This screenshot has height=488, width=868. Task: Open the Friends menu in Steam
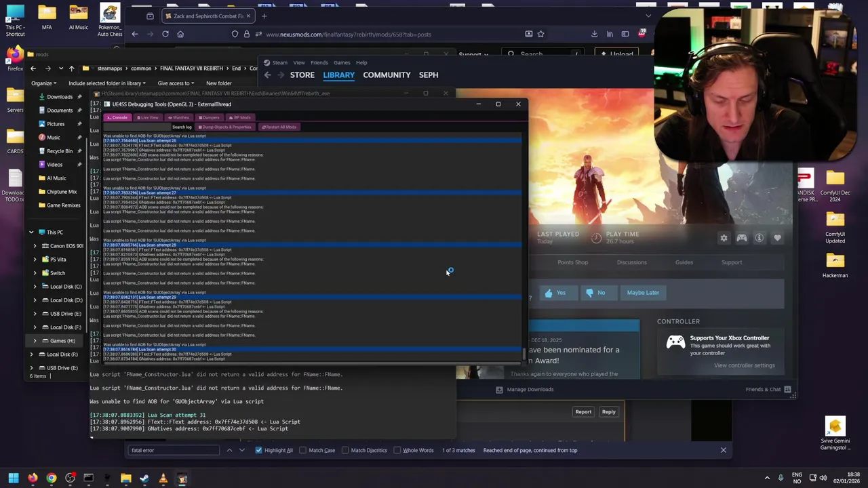click(319, 62)
